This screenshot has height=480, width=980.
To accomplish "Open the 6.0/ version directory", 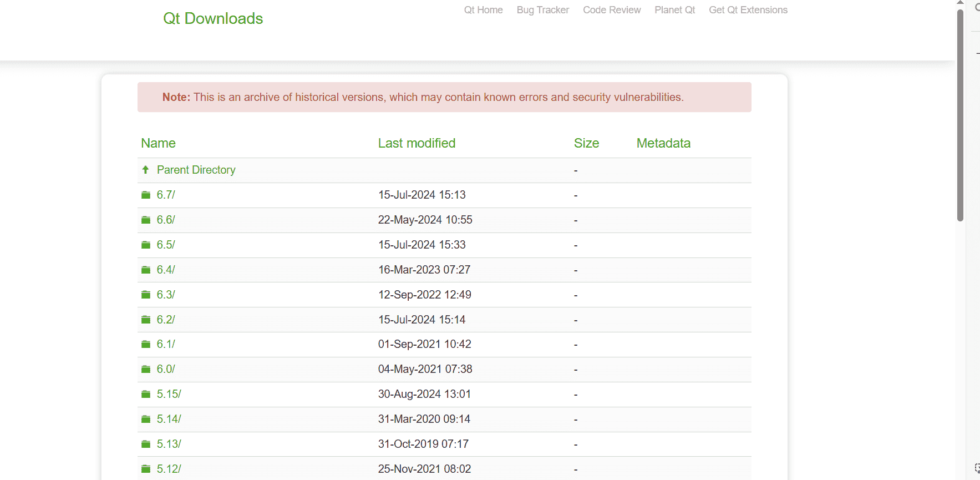I will point(165,369).
